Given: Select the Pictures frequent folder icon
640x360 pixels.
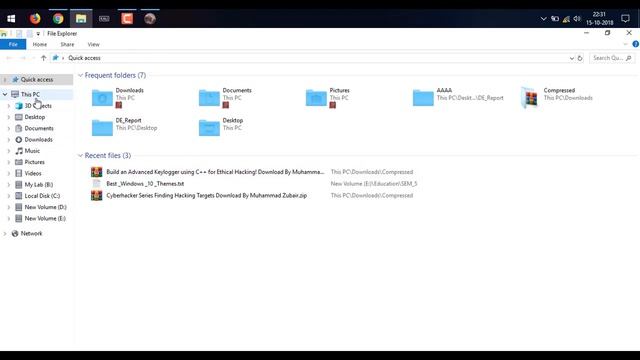Looking at the screenshot, I should point(316,98).
